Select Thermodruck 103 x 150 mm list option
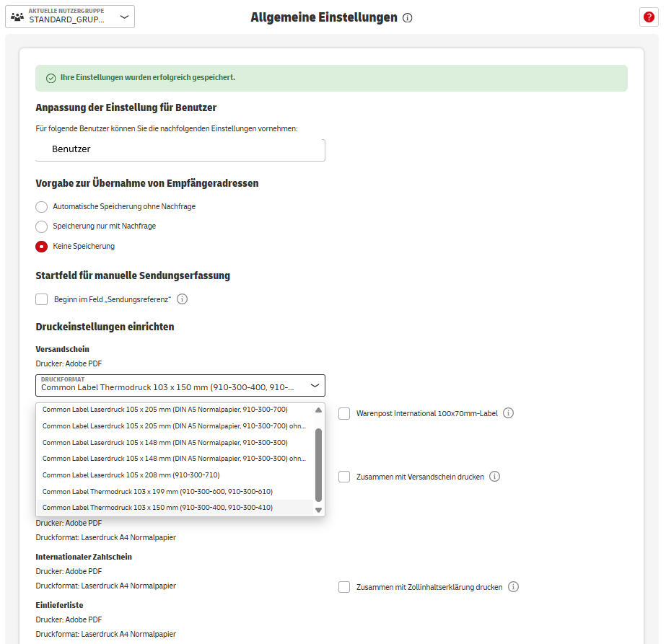 (157, 508)
